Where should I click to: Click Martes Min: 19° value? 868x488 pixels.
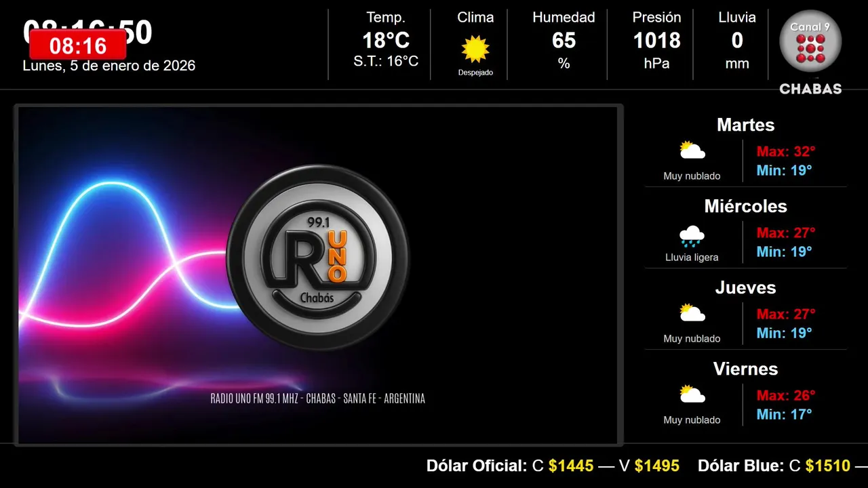[784, 170]
